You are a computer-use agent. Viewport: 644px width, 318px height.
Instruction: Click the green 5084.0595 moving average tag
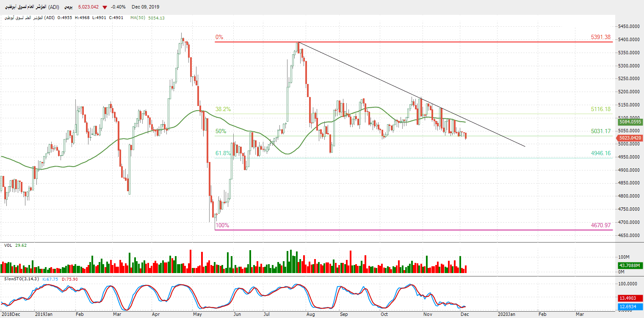[630, 122]
